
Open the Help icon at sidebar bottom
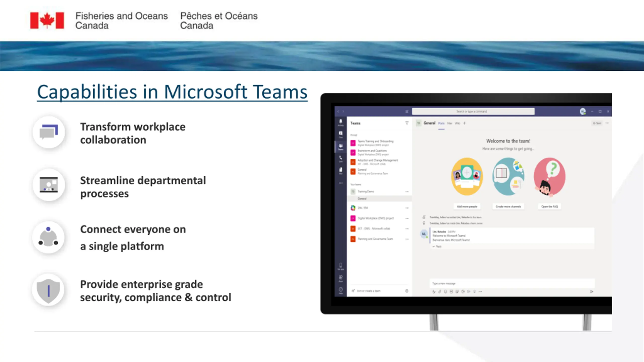(x=341, y=290)
